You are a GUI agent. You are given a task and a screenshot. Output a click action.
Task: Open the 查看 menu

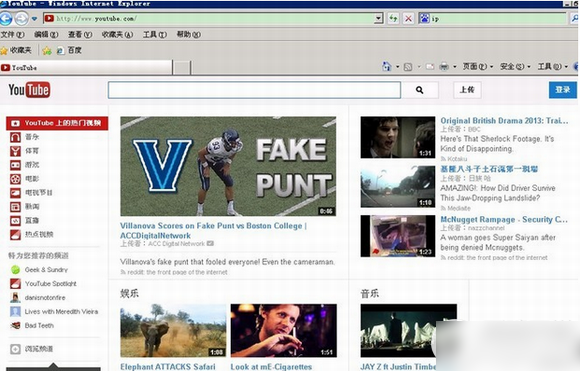pyautogui.click(x=80, y=34)
